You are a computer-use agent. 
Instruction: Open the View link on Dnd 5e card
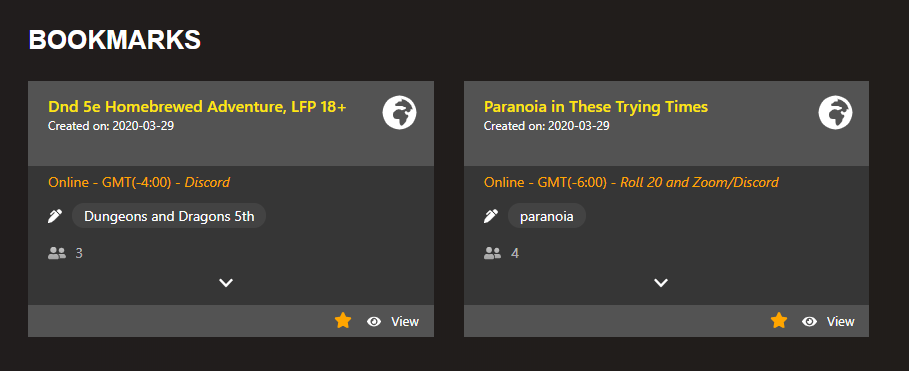point(405,321)
